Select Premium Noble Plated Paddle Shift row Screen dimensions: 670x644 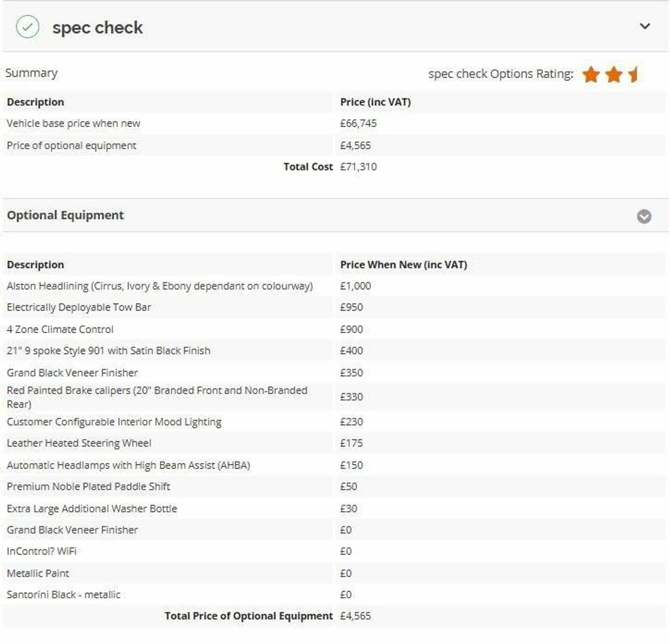(x=334, y=486)
